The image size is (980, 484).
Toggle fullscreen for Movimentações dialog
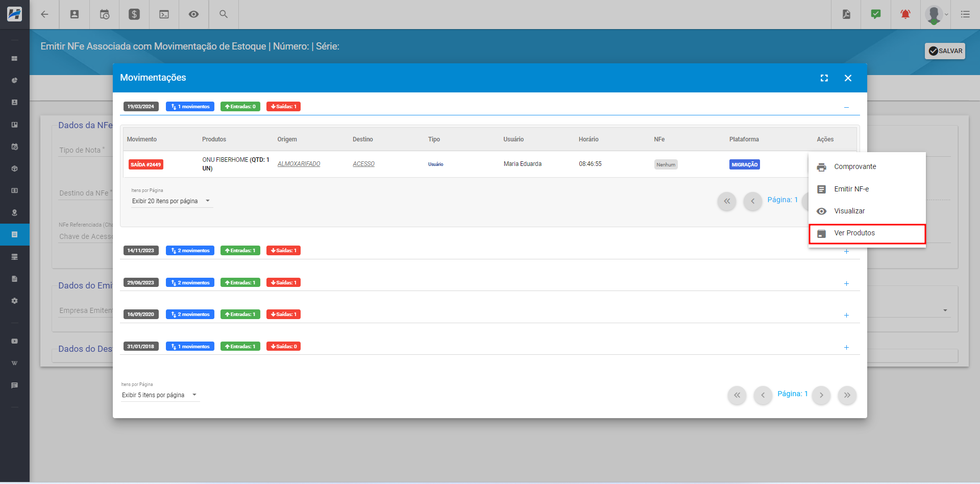tap(824, 78)
